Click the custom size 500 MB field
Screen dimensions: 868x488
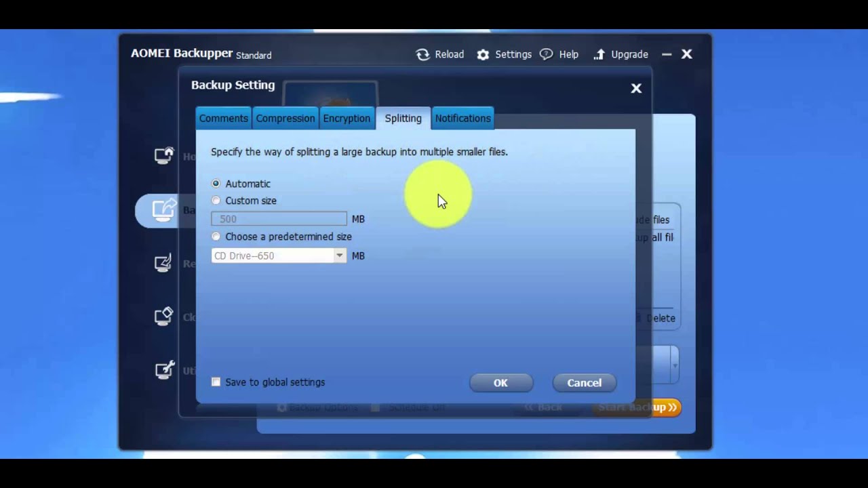click(279, 219)
